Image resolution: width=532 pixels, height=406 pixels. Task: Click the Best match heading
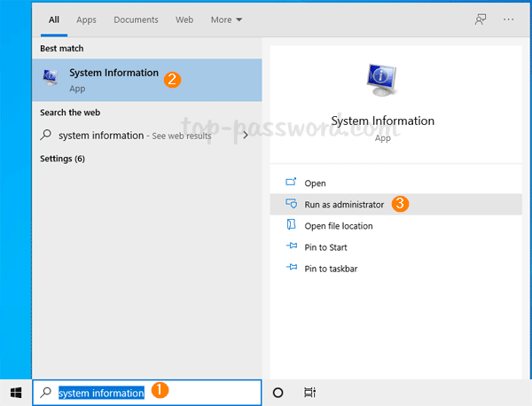(x=62, y=49)
